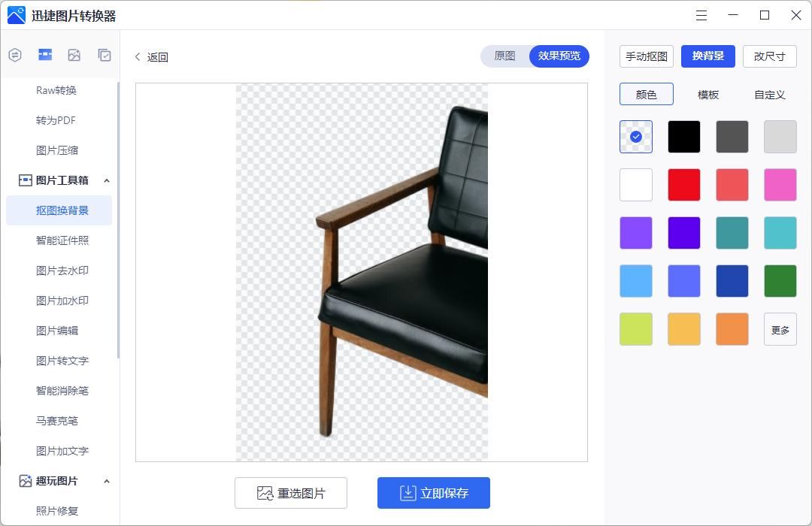
Task: Choose the orange background swatch
Action: 732,329
